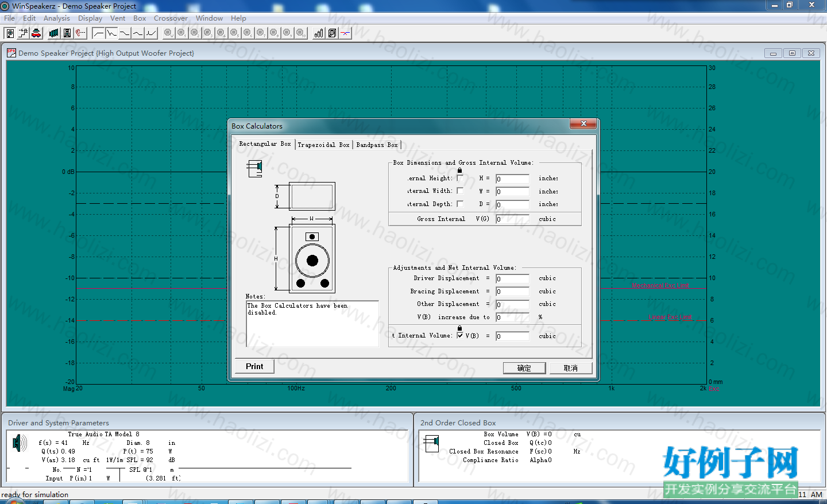Click the speaker icon in Driver Parameters panel

pyautogui.click(x=20, y=443)
